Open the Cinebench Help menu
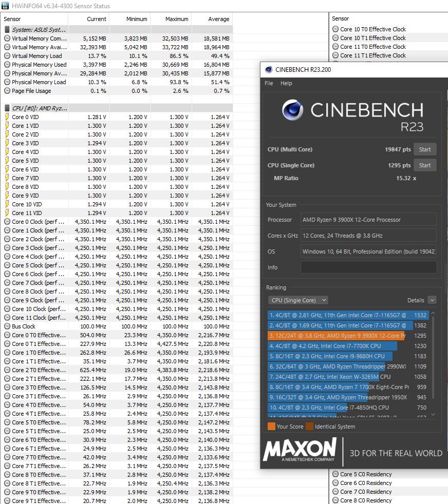The height and width of the screenshot is (504, 448). tap(286, 83)
